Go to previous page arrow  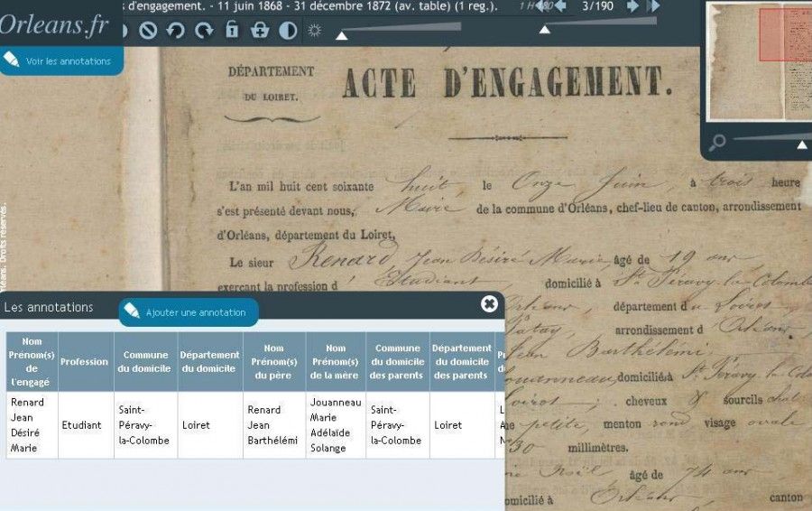pyautogui.click(x=560, y=6)
